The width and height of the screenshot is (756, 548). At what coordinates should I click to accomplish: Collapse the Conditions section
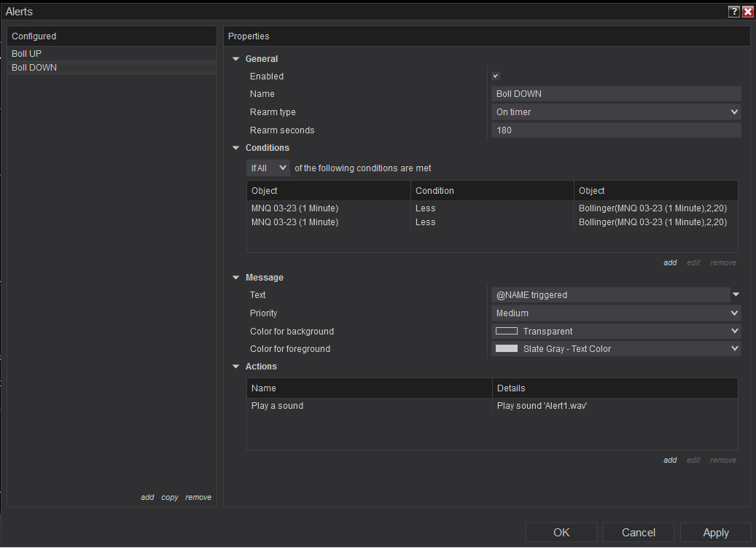236,148
